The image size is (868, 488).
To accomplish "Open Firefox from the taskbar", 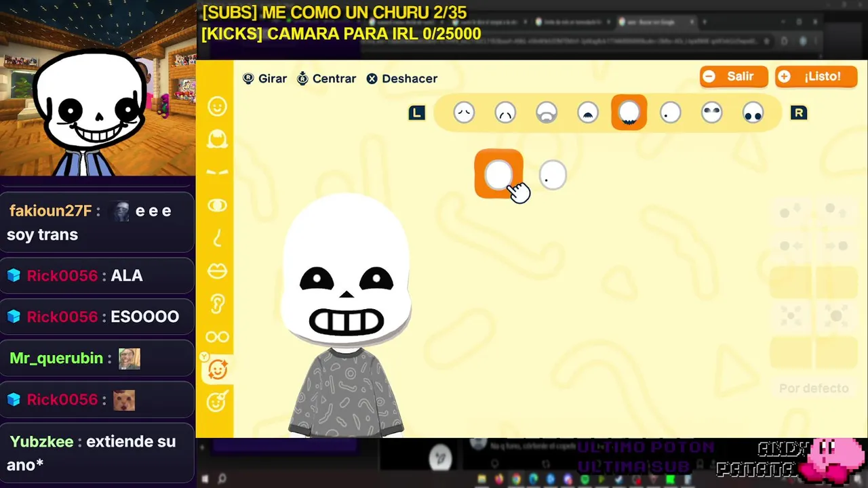I will 500,479.
